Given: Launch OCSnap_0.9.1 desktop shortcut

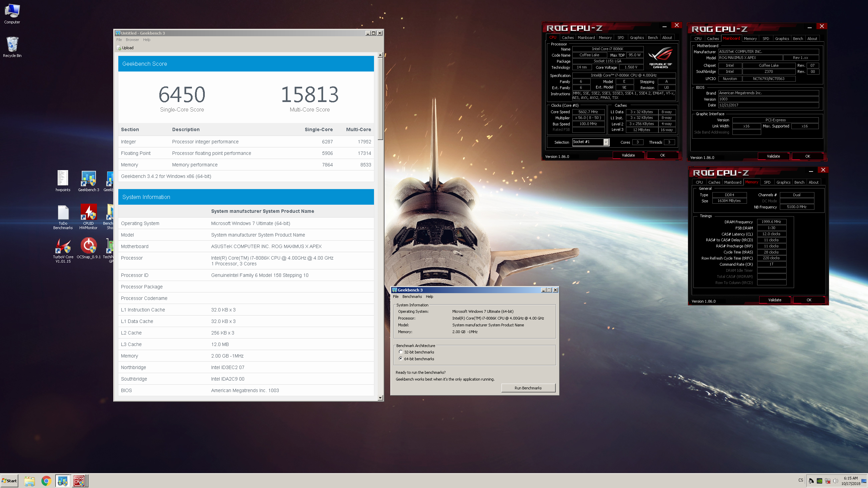Looking at the screenshot, I should pyautogui.click(x=88, y=248).
